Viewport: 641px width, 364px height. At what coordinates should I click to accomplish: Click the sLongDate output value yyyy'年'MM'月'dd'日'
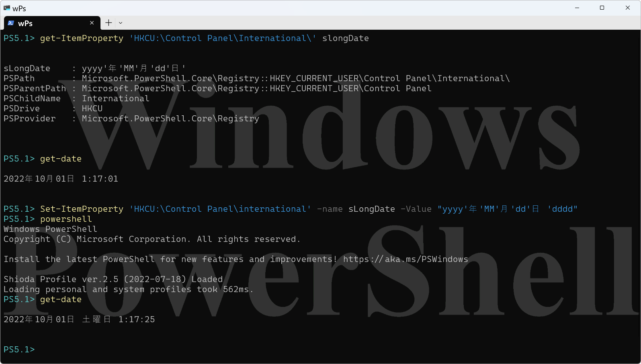click(x=134, y=68)
